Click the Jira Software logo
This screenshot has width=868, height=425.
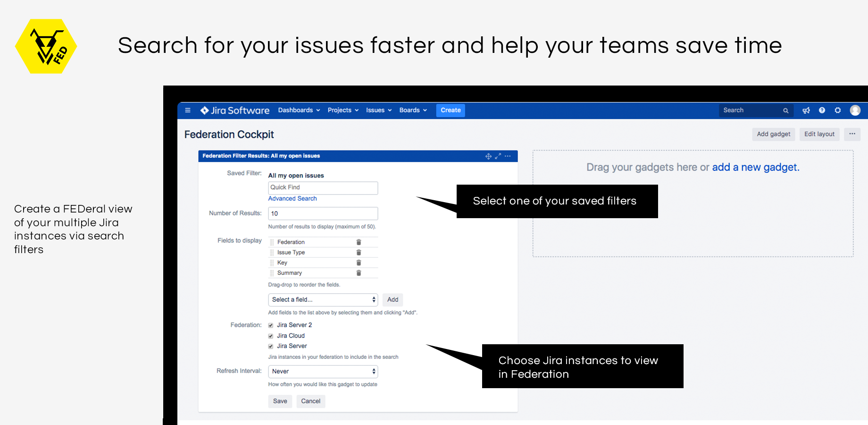235,110
